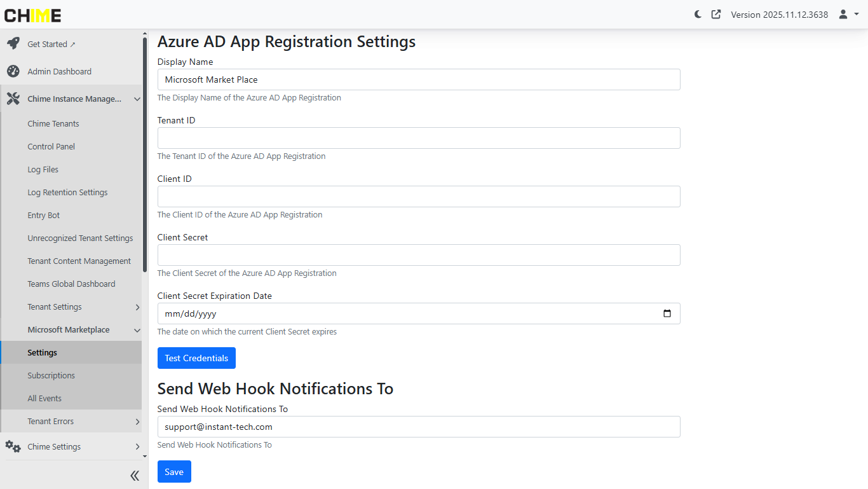
Task: Open Subscriptions in the sidebar
Action: tap(51, 376)
